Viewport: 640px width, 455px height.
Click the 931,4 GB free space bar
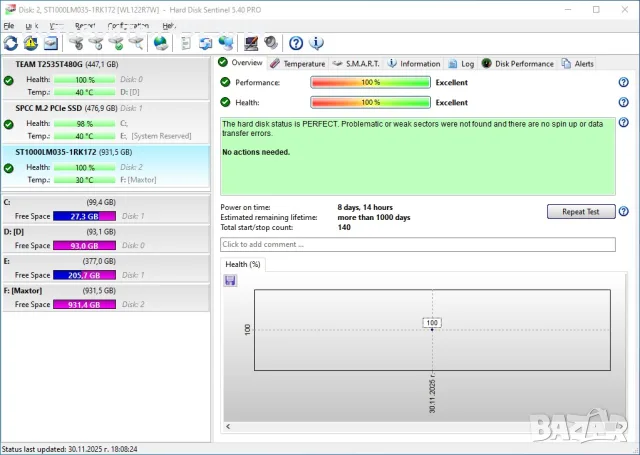[84, 304]
